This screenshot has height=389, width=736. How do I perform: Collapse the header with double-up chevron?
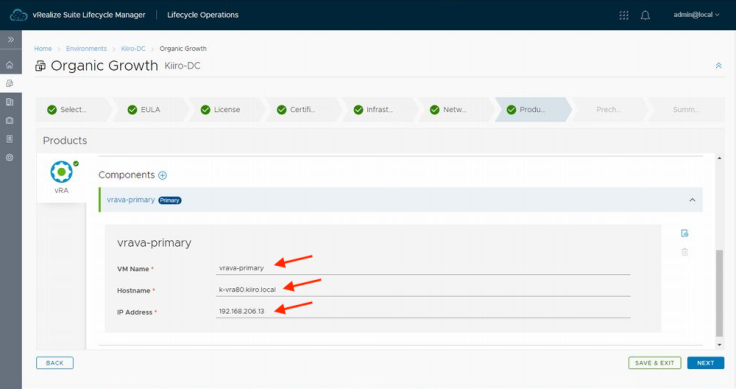[718, 66]
